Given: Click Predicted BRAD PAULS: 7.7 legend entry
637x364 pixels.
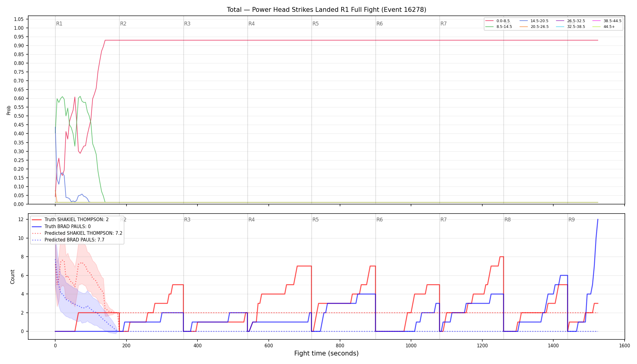Looking at the screenshot, I should (68, 240).
